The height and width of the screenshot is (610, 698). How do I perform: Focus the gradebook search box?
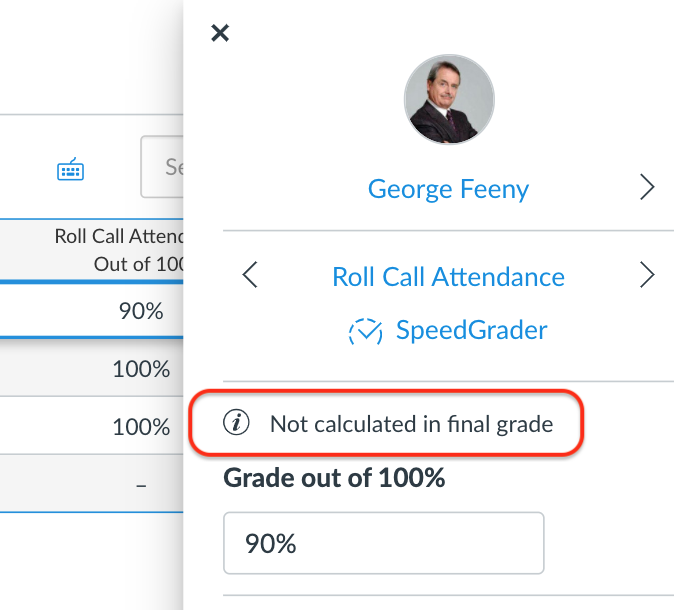163,167
